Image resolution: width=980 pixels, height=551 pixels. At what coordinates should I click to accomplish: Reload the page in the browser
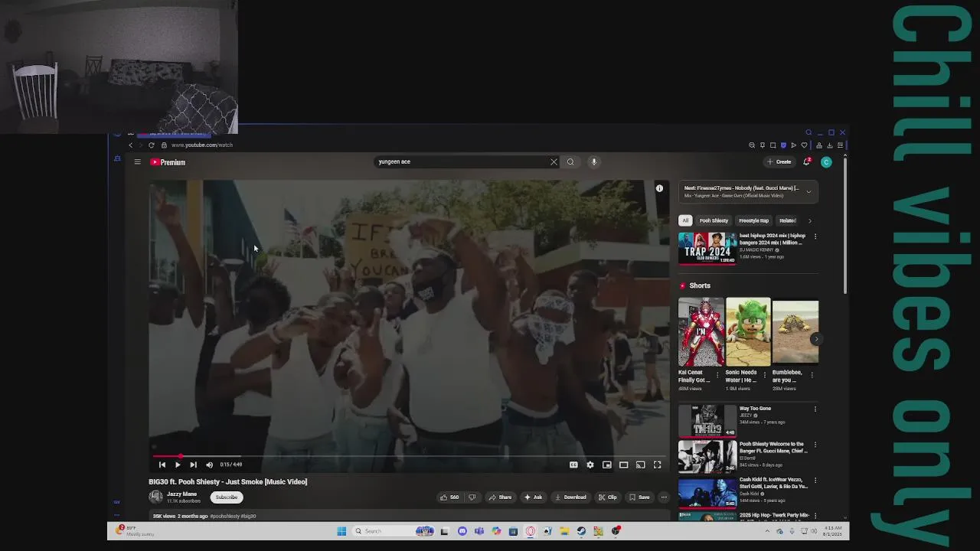click(x=151, y=145)
